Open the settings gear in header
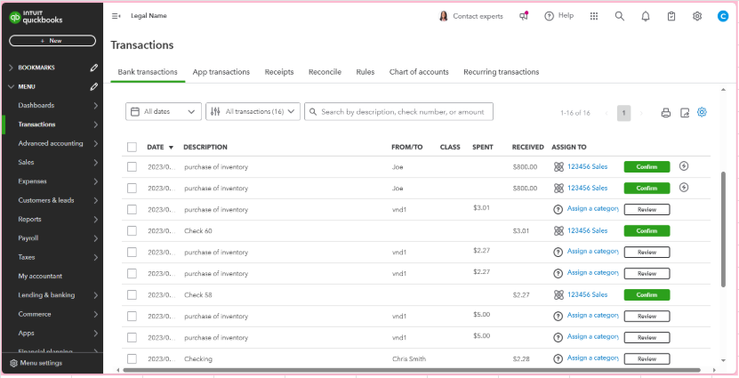The width and height of the screenshot is (739, 378). coord(697,16)
